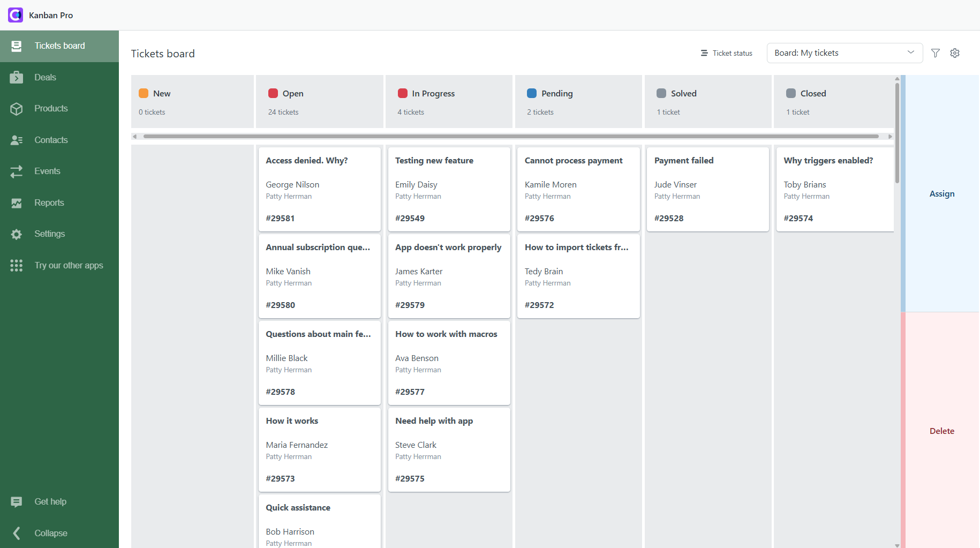Select the In Progress column header

(433, 93)
